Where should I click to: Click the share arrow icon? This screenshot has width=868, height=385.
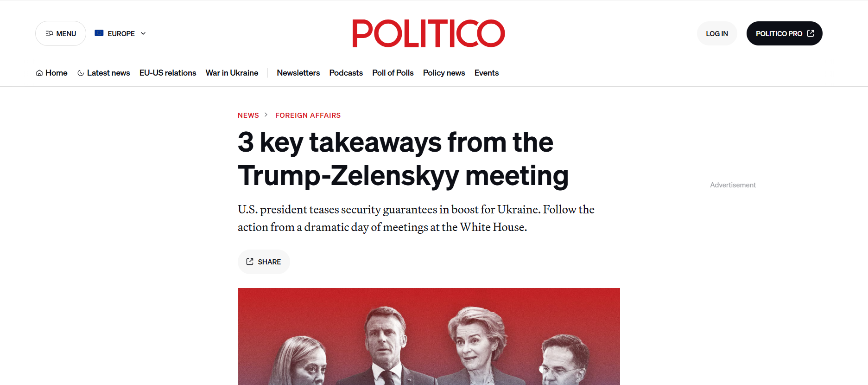tap(250, 262)
